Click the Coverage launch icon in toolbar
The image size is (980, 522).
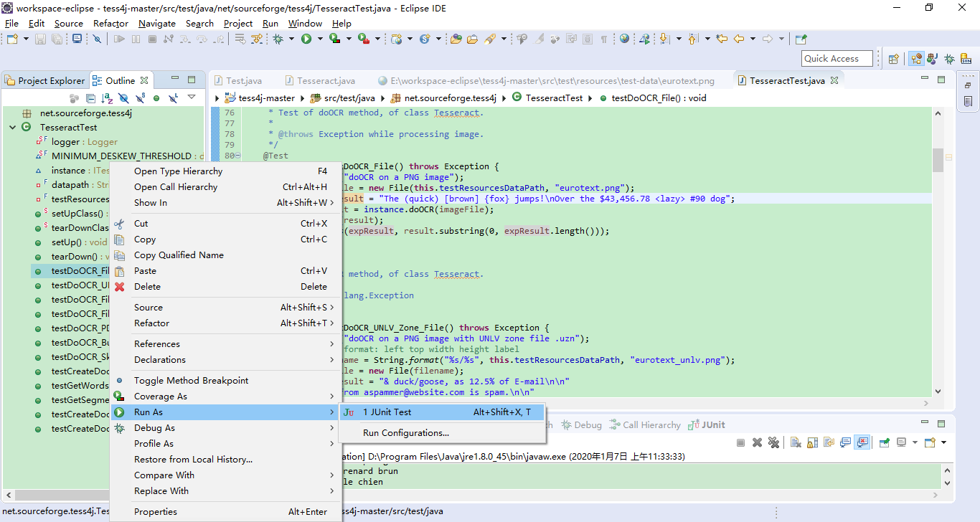point(334,39)
